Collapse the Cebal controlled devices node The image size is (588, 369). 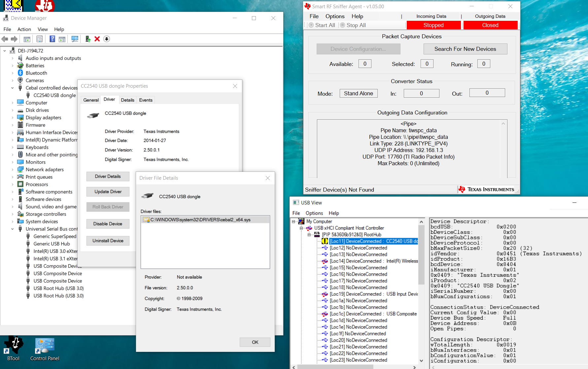(13, 88)
